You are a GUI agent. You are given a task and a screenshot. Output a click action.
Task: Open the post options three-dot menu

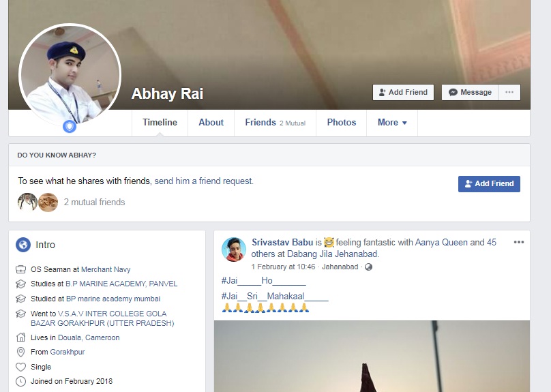point(519,242)
